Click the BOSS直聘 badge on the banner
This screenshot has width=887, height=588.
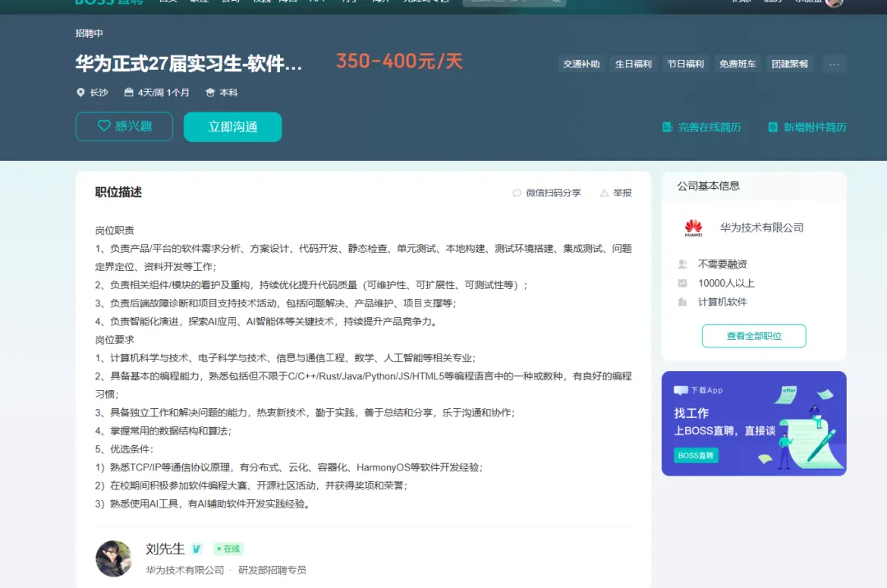tap(696, 455)
